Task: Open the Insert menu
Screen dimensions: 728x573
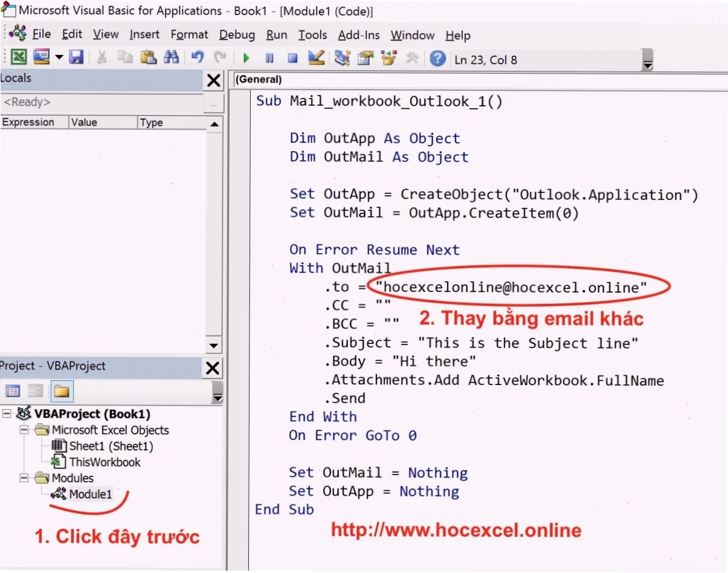Action: click(144, 34)
